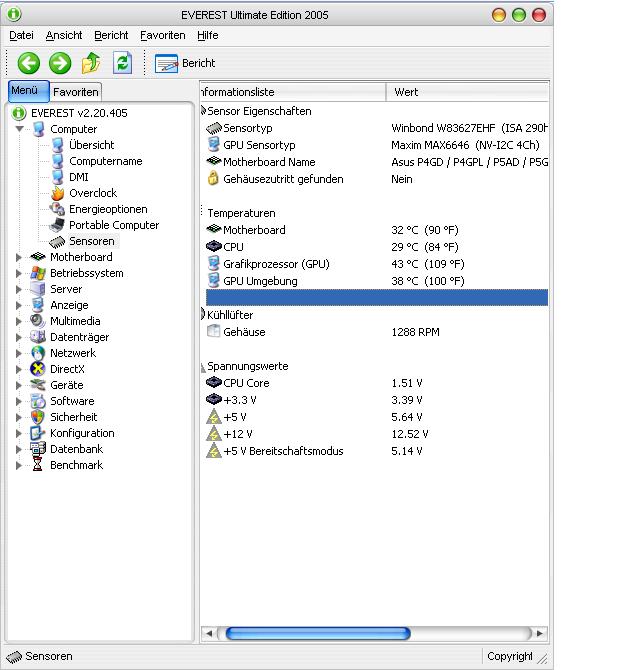Click the Computer monitor icon in tree
The image size is (640, 670).
38,129
